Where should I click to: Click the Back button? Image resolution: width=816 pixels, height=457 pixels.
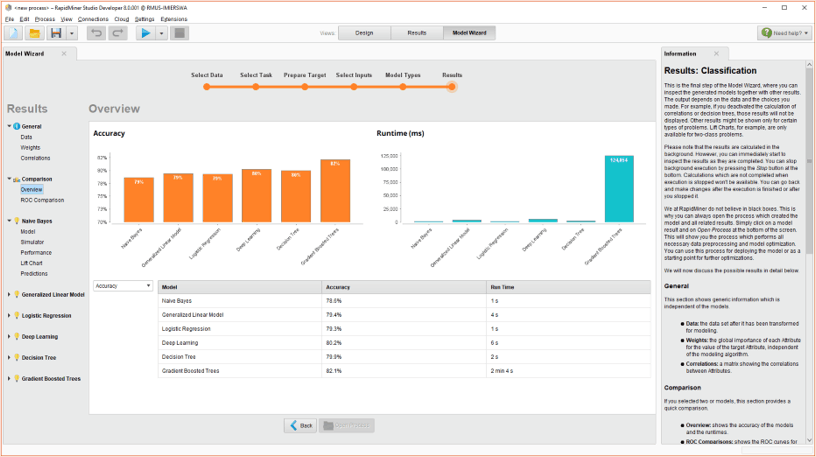pyautogui.click(x=300, y=425)
